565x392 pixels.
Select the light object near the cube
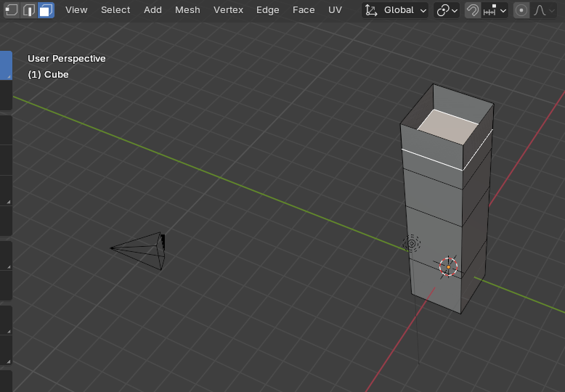(x=412, y=244)
